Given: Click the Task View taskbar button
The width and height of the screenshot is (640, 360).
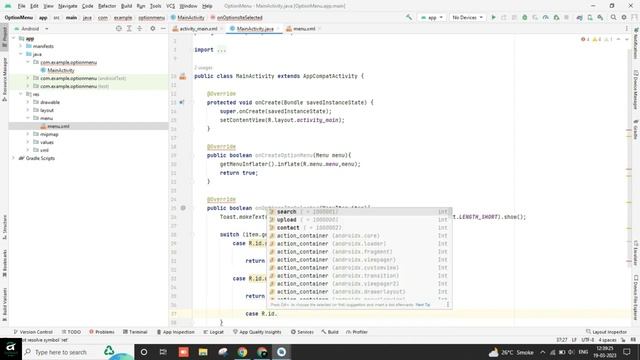Looking at the screenshot, I should point(163,352).
